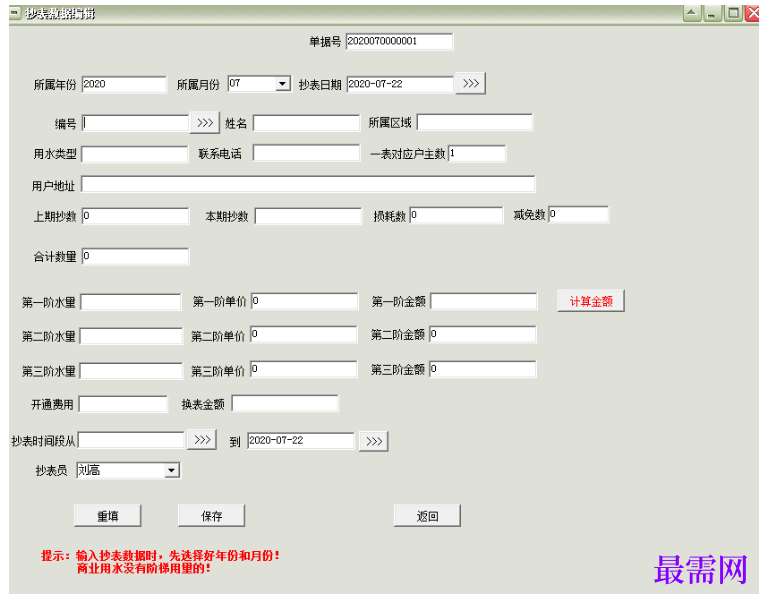766x601 pixels.
Task: Click the 损耗数 input field
Action: pyautogui.click(x=456, y=215)
